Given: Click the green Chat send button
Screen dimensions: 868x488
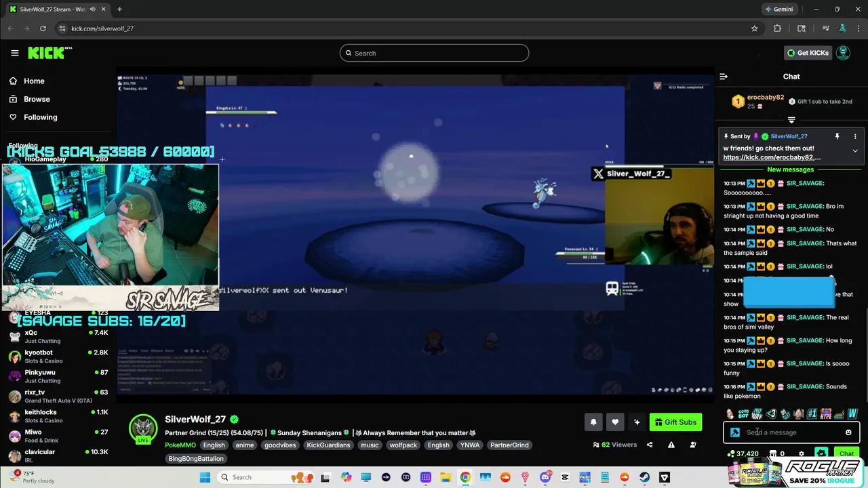Looking at the screenshot, I should point(846,453).
